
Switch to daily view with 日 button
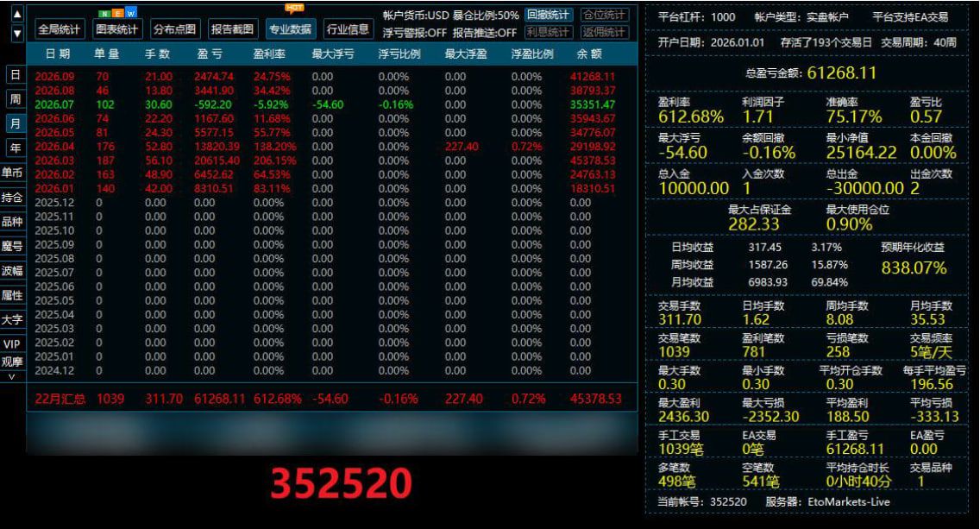[x=16, y=74]
